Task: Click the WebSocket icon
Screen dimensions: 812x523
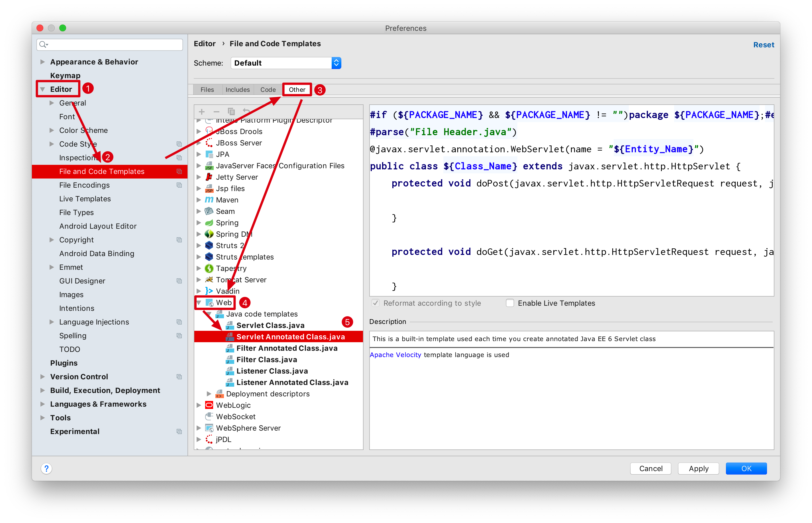Action: coord(209,417)
